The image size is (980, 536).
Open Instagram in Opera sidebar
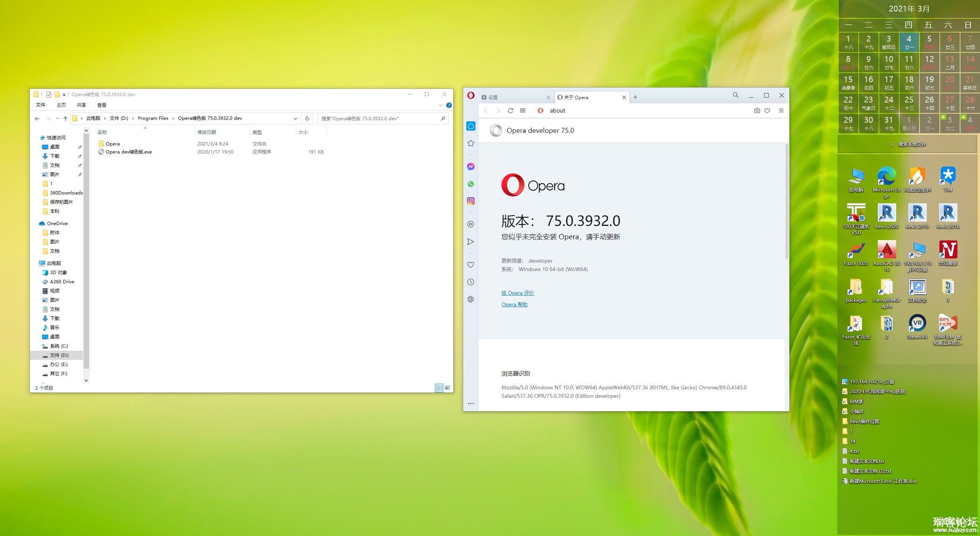[471, 201]
